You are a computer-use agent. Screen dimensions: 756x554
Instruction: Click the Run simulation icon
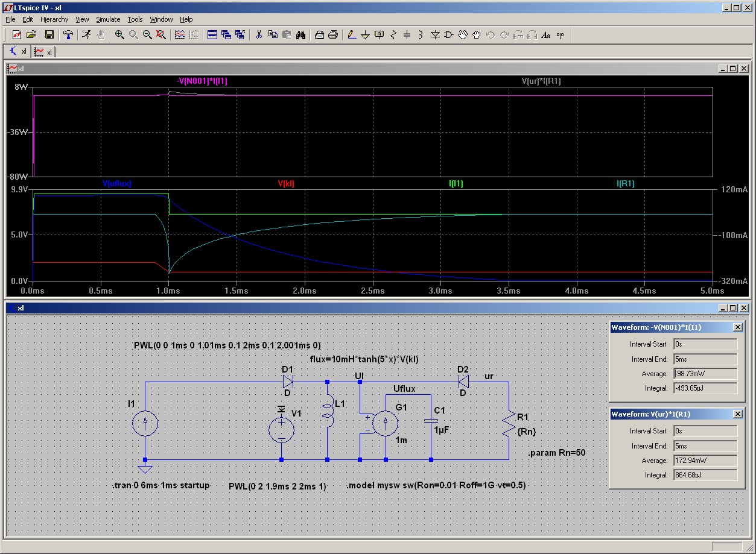pyautogui.click(x=87, y=35)
